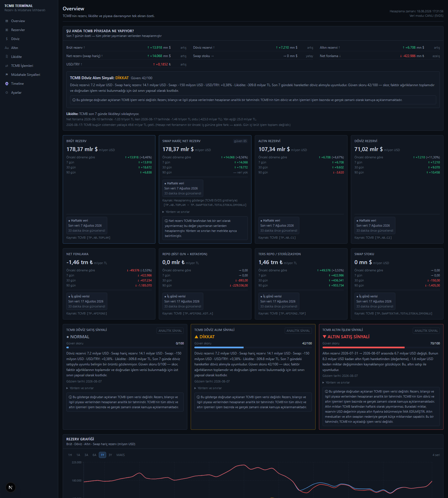
Task: Click the Döviz Rezervi value 71,02 mlr $
Action: [368, 149]
